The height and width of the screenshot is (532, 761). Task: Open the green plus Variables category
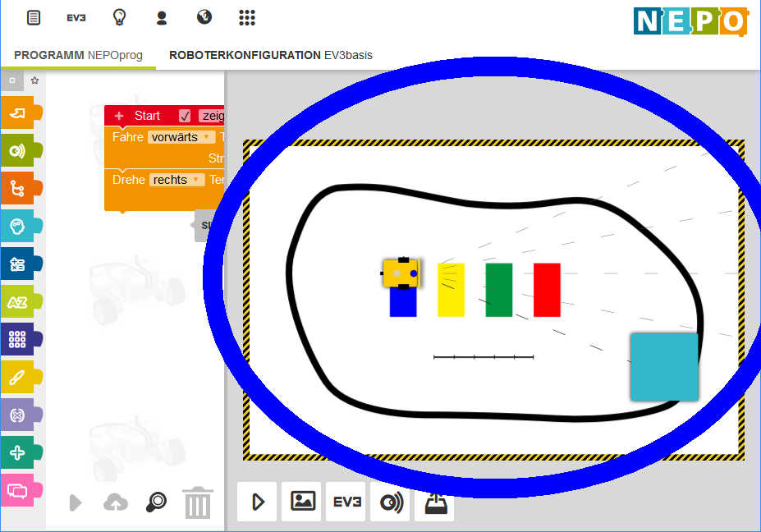(21, 452)
